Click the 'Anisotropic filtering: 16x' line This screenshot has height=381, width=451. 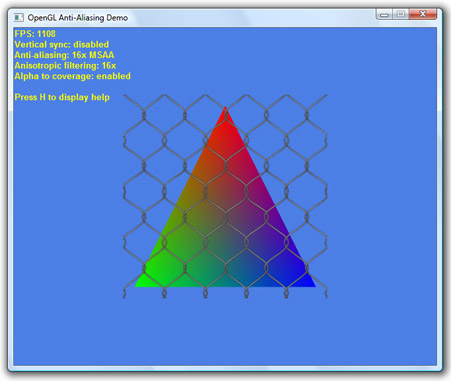65,66
